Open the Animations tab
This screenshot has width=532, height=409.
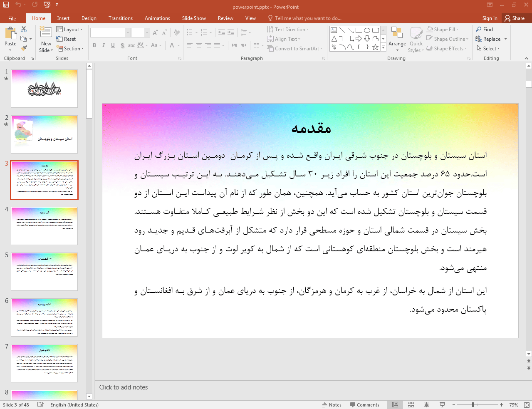tap(157, 18)
